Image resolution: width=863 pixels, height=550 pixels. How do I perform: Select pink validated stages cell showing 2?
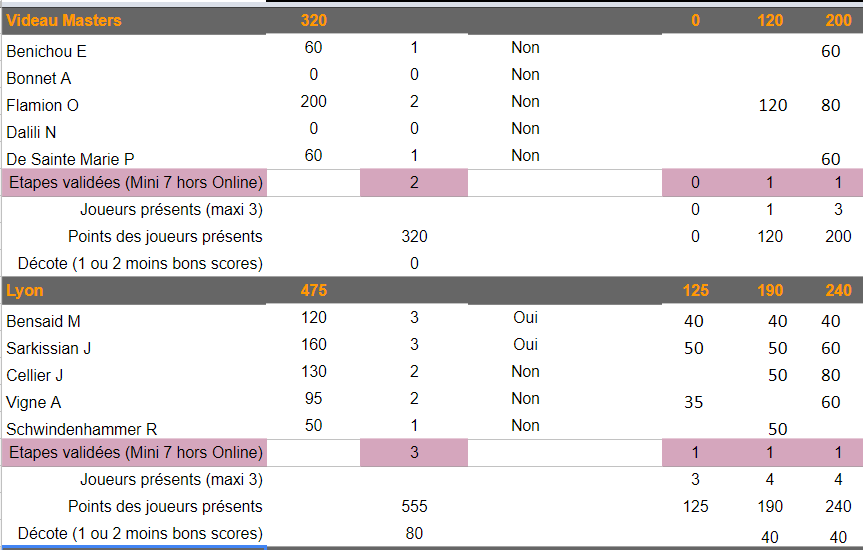coord(414,183)
